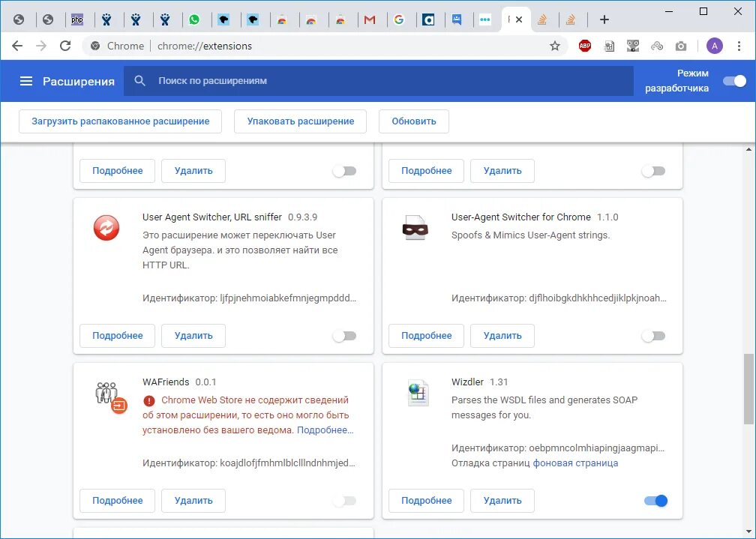Viewport: 756px width, 539px height.
Task: Focus the Поиск по расширениям search field
Action: point(379,81)
